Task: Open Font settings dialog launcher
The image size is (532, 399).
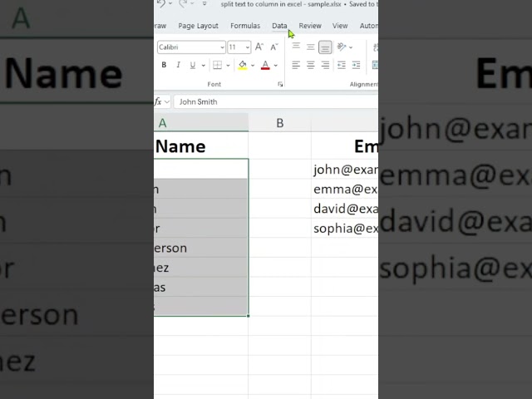Action: tap(280, 84)
